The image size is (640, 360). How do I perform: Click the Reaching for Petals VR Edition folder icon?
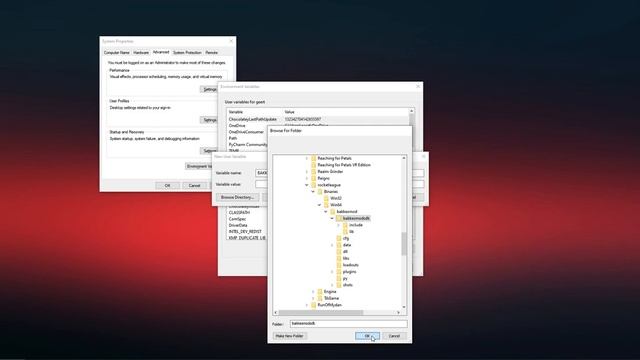pyautogui.click(x=314, y=165)
